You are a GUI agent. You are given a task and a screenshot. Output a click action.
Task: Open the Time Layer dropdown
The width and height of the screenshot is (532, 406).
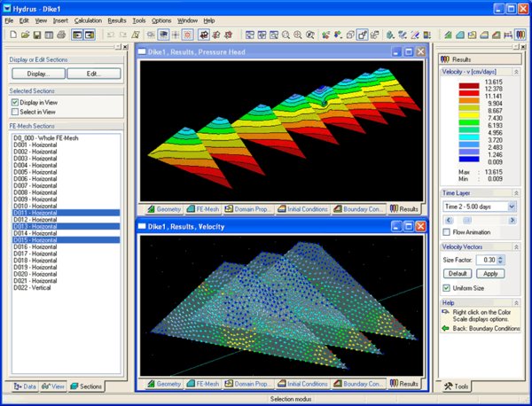click(512, 206)
